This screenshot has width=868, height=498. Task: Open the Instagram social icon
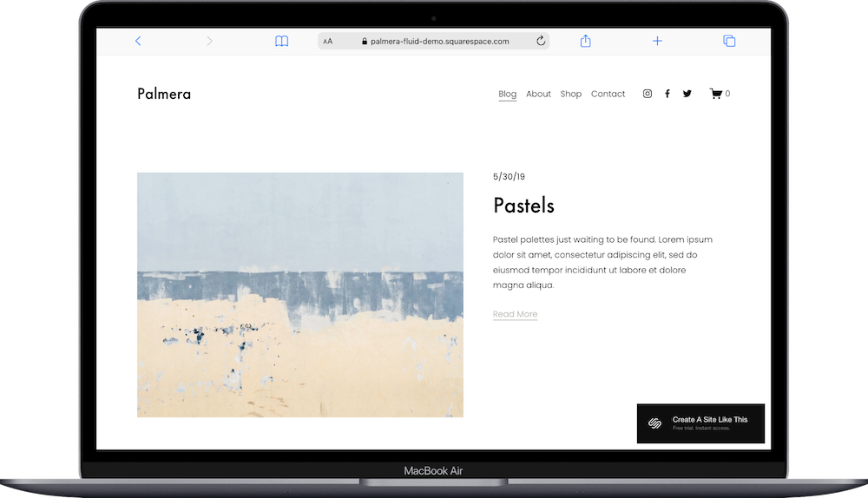(648, 94)
